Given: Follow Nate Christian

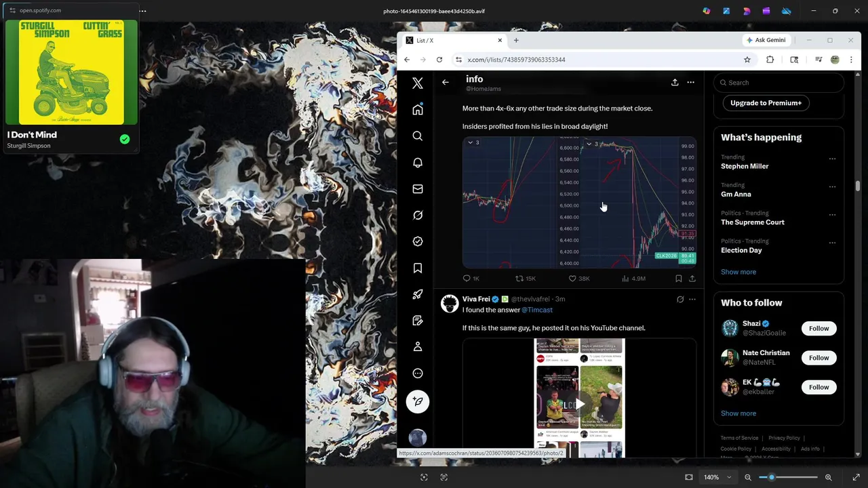Looking at the screenshot, I should tap(818, 358).
